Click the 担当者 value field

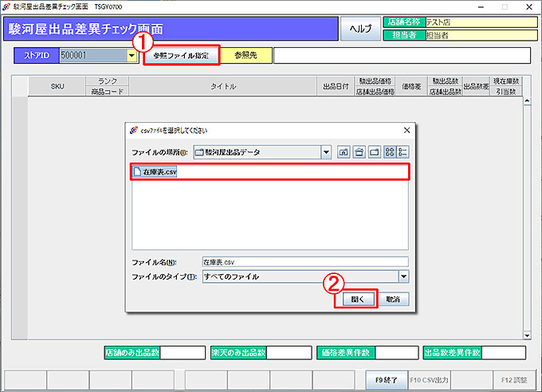(x=481, y=35)
